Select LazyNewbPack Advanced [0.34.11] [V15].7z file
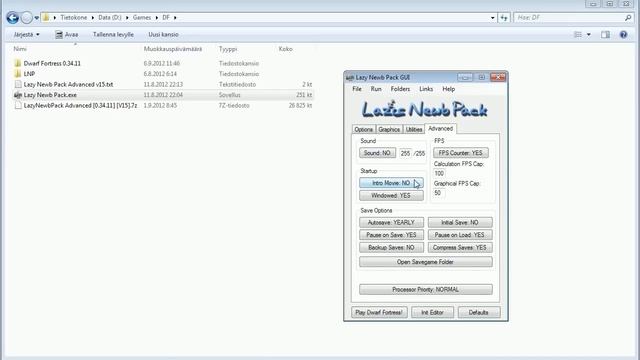This screenshot has height=360, width=640. point(163,105)
